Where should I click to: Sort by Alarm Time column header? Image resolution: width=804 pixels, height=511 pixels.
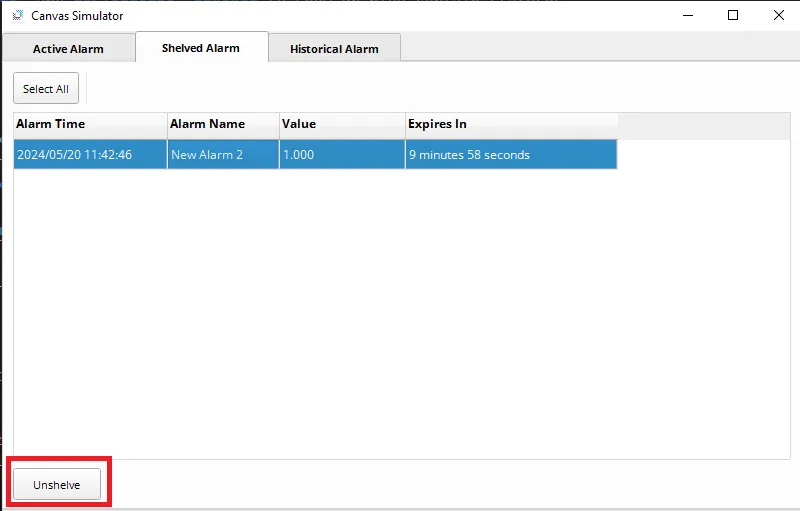(x=90, y=124)
